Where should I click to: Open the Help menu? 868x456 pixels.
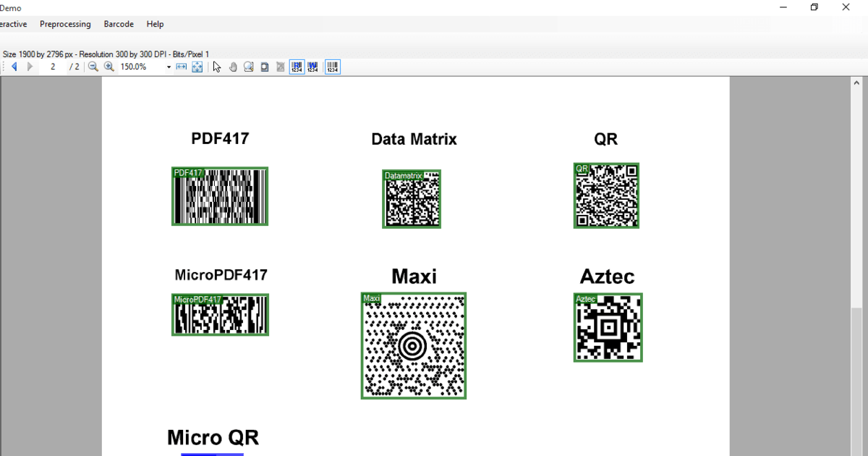click(x=155, y=24)
